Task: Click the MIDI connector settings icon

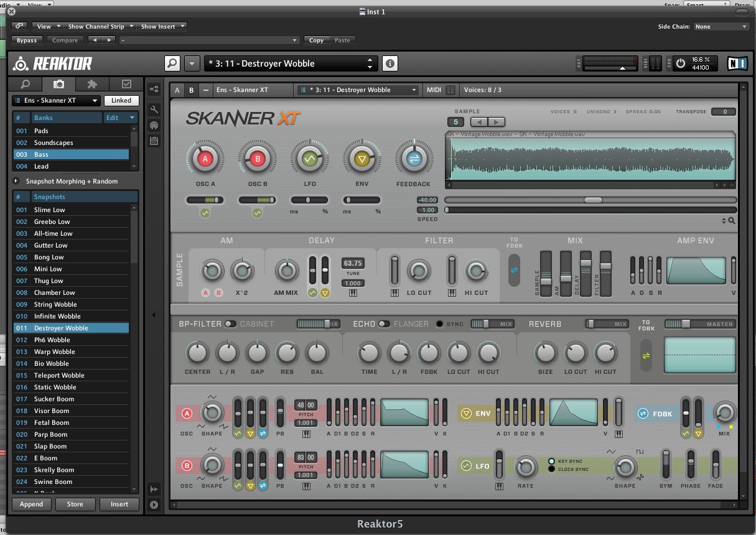Action: point(154,125)
